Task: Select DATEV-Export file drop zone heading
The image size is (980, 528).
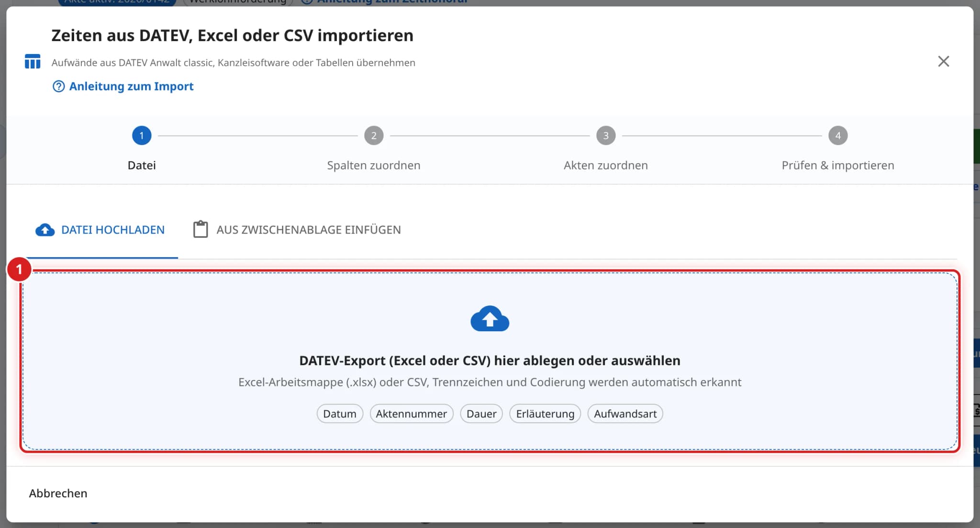Action: coord(490,360)
